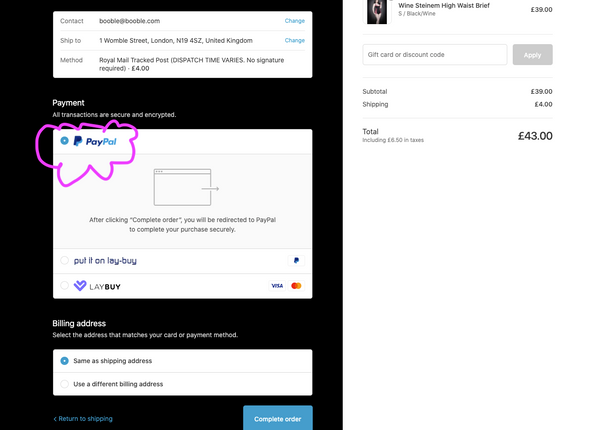Click the PayPal logo

(x=95, y=141)
